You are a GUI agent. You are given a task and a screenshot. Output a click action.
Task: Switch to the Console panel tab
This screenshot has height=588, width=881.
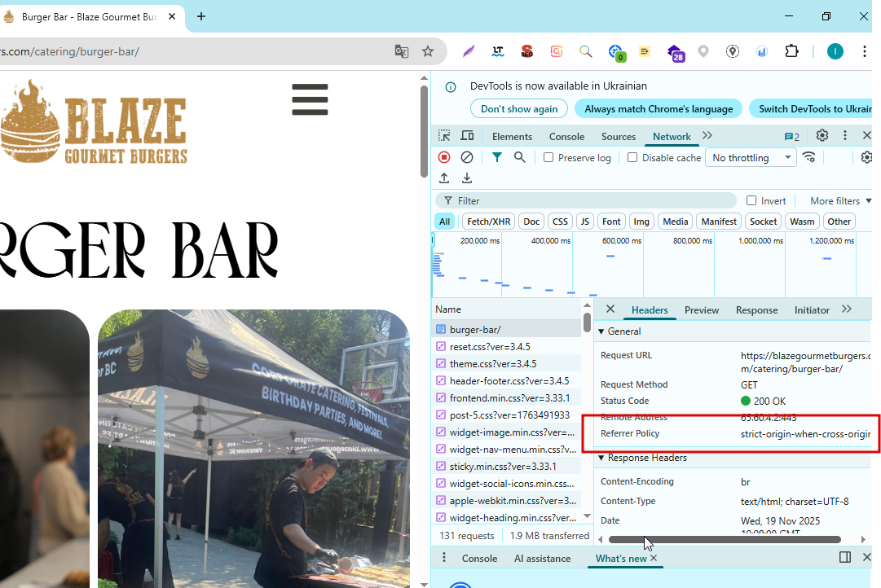click(x=566, y=137)
